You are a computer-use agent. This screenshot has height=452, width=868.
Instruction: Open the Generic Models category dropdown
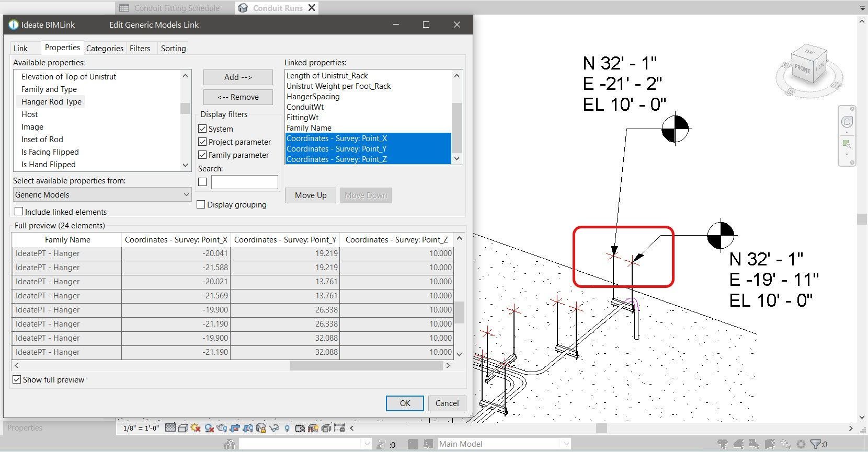[102, 194]
